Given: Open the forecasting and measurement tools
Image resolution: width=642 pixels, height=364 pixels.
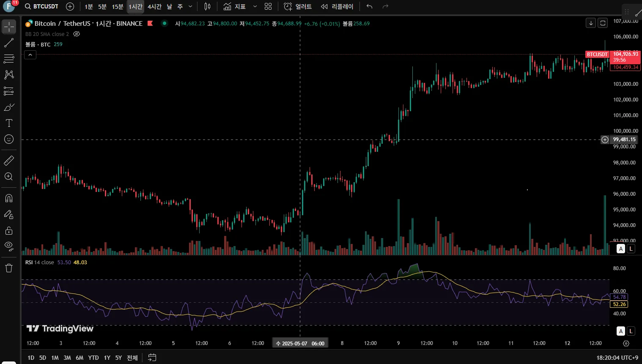Looking at the screenshot, I should [9, 91].
